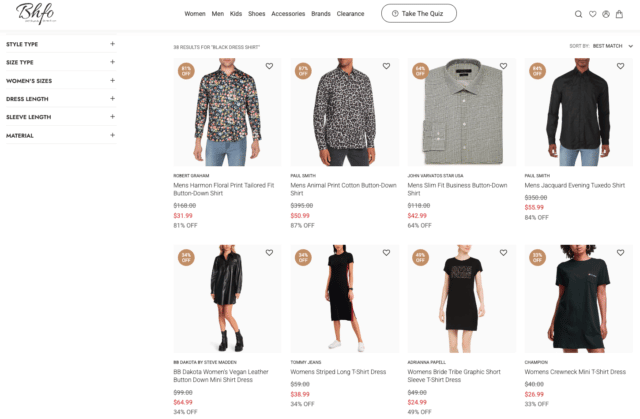
Task: Click the Bhfo logo
Action: tap(35, 14)
